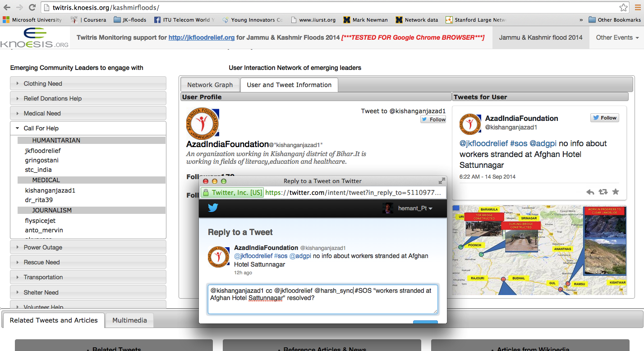Click the browser forward arrow
Screen dimensions: 644x351
pos(19,7)
